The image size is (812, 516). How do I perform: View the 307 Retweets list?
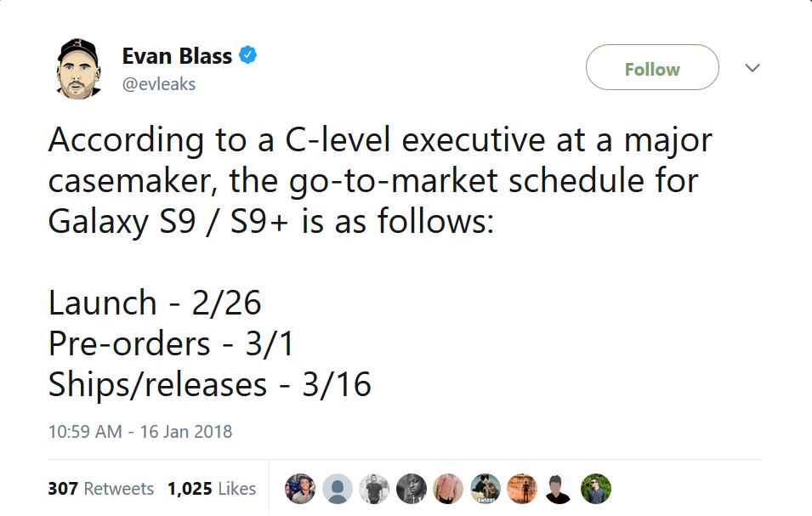point(101,489)
